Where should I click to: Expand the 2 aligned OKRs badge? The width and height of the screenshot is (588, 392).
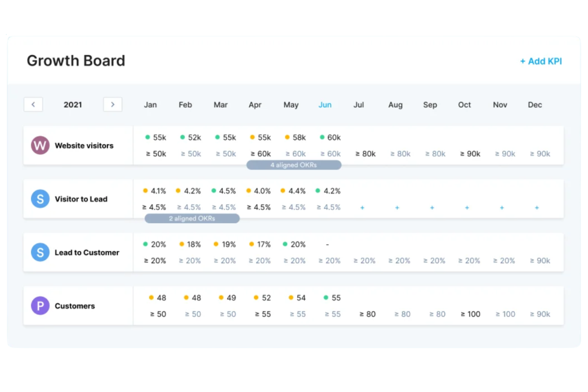pos(192,218)
